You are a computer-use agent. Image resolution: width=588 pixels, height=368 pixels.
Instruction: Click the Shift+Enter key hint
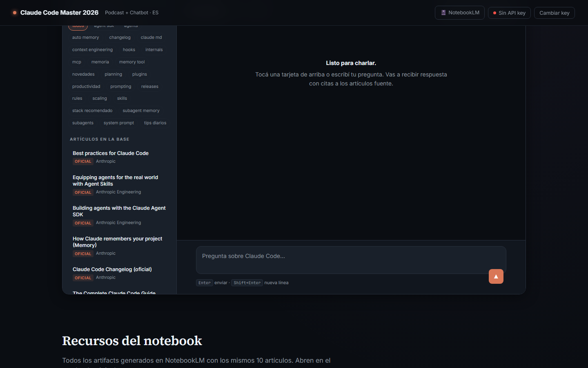[247, 283]
